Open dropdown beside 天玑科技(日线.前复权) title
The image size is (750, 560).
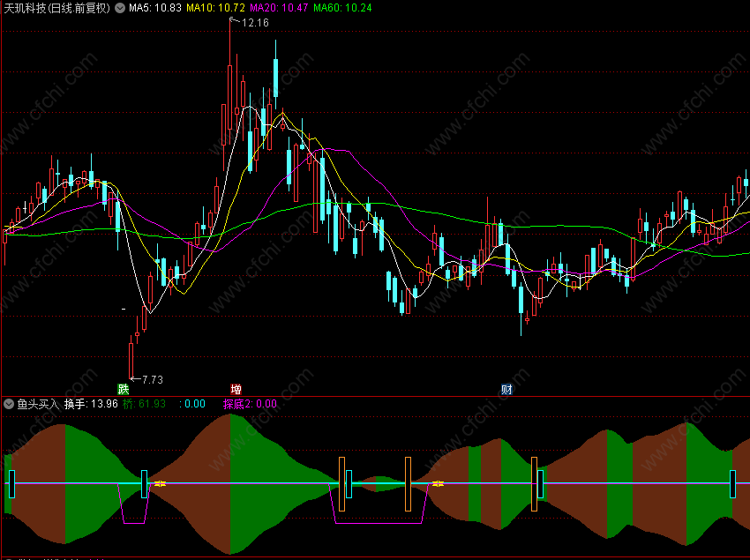tap(120, 8)
